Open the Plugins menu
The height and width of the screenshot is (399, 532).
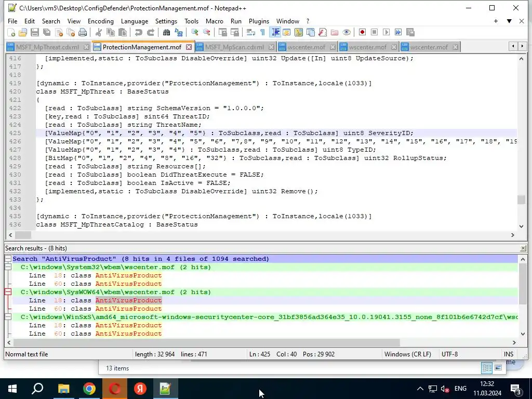point(259,21)
